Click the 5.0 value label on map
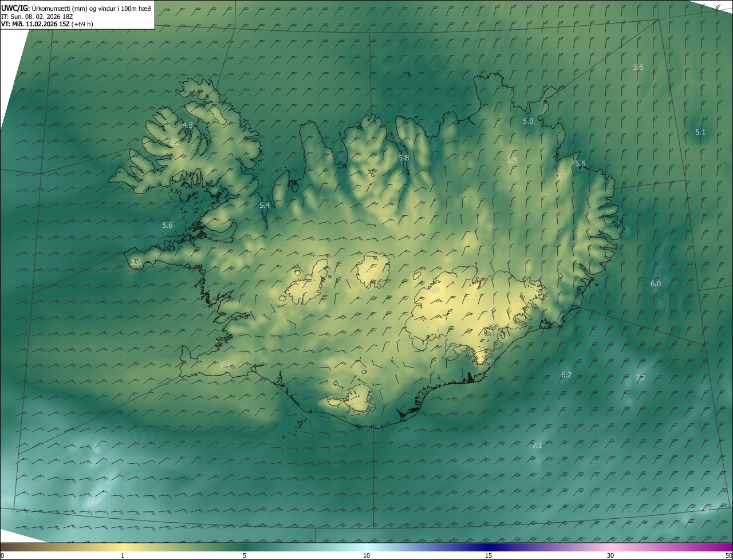The width and height of the screenshot is (733, 560). click(x=528, y=121)
